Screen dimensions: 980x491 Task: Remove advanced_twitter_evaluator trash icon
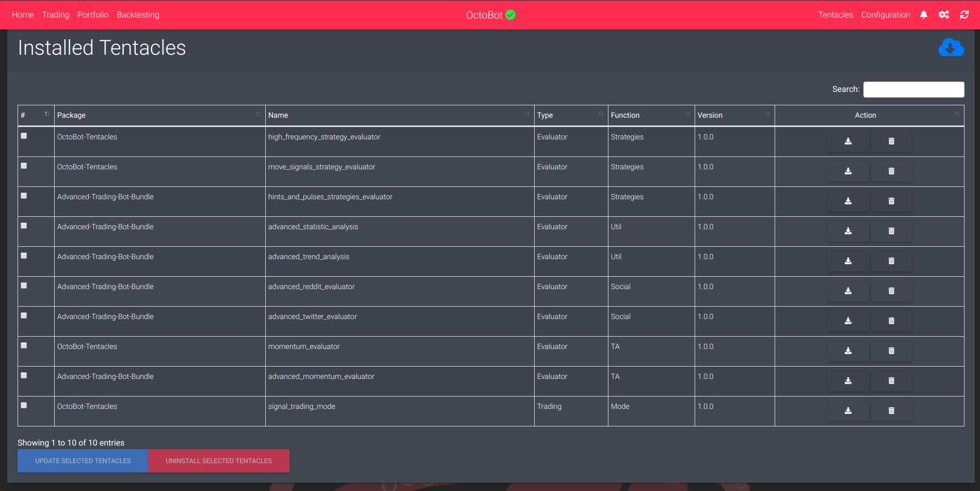point(891,321)
